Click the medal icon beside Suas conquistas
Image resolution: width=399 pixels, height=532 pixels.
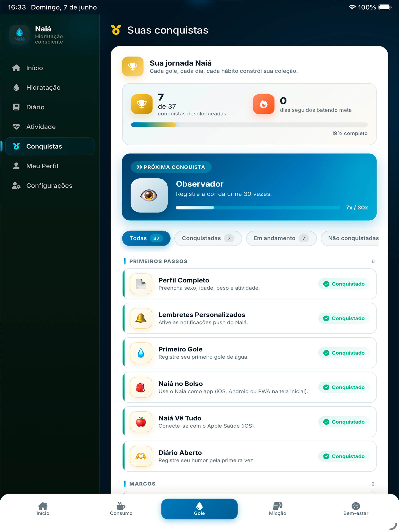(116, 30)
